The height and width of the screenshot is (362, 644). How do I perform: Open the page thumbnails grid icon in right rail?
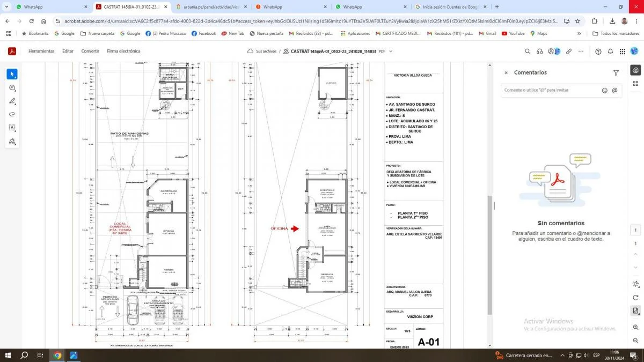tap(636, 83)
